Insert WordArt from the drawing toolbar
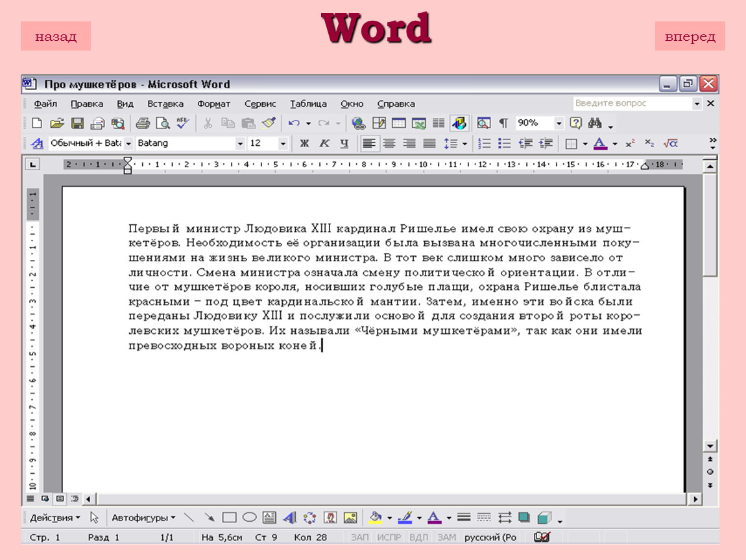Screen dimensions: 746x560 point(290,518)
